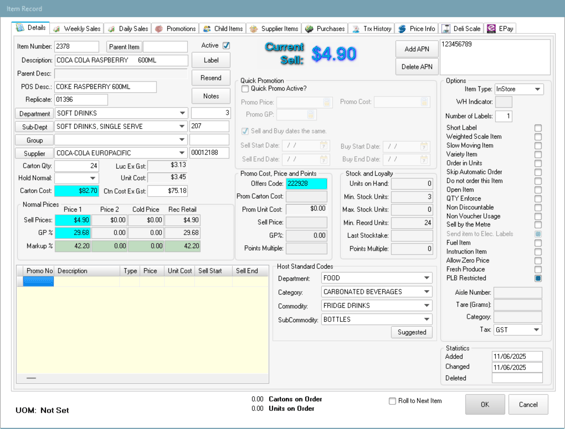Open the Details tab
The width and height of the screenshot is (565, 429).
coord(31,28)
